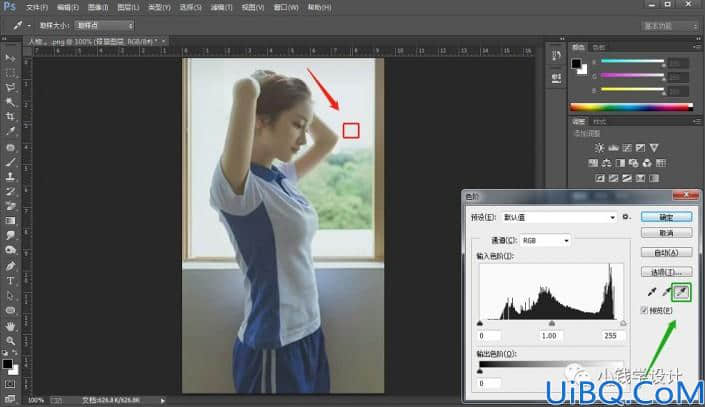The height and width of the screenshot is (407, 705).
Task: Select the Horizontal Type tool
Action: point(10,281)
